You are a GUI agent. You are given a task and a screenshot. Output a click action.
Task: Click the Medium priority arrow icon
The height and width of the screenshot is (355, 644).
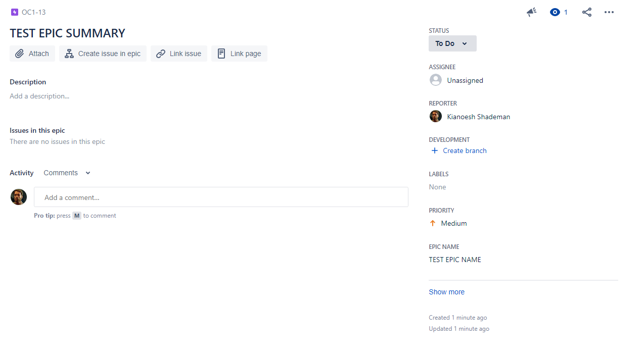click(433, 223)
